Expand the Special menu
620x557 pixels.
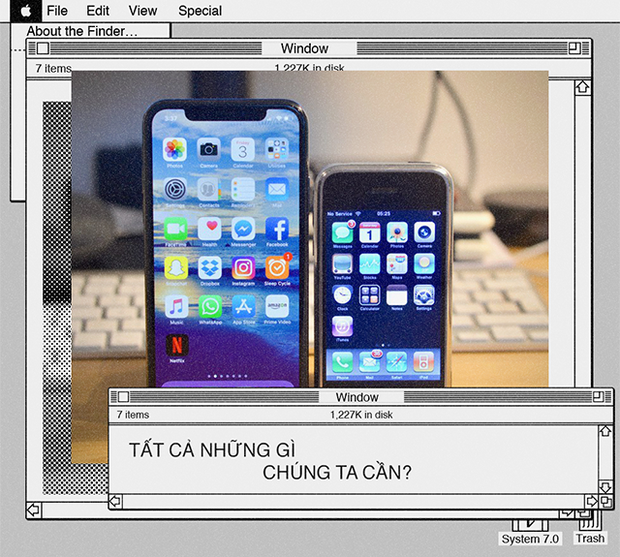click(200, 11)
